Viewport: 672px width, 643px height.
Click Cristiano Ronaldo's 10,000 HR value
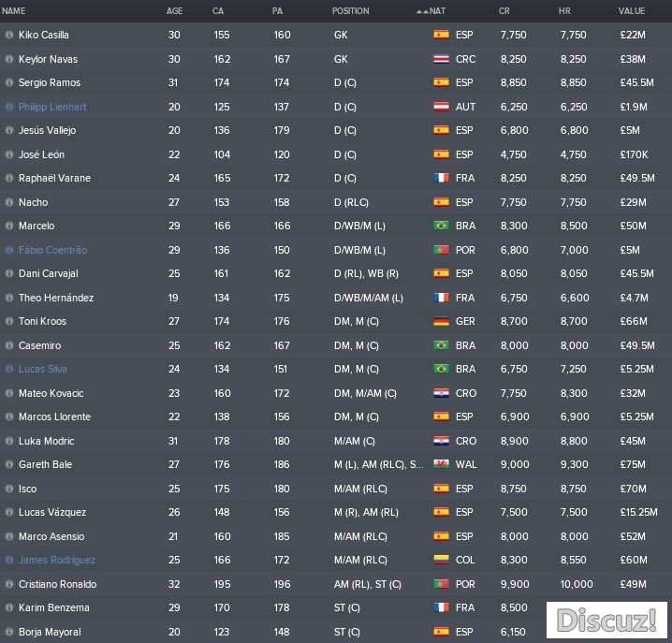pos(577,584)
